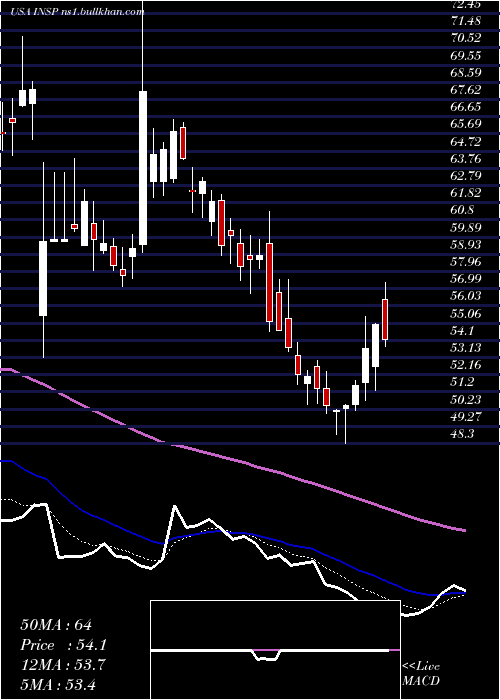
Task: Click the tallest white candlestick near 67.62
Action: pos(143,168)
